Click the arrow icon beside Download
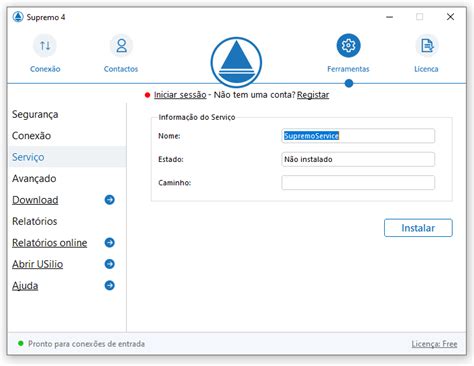 coord(109,200)
